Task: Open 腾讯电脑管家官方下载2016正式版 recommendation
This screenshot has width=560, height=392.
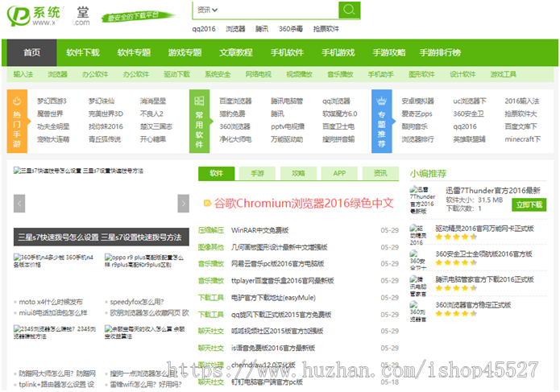Action: (484, 279)
